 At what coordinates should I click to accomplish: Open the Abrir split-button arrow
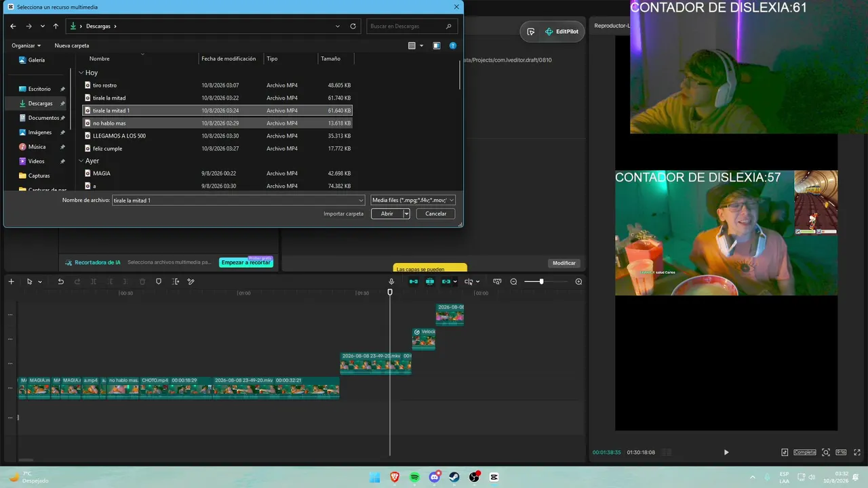(x=406, y=213)
